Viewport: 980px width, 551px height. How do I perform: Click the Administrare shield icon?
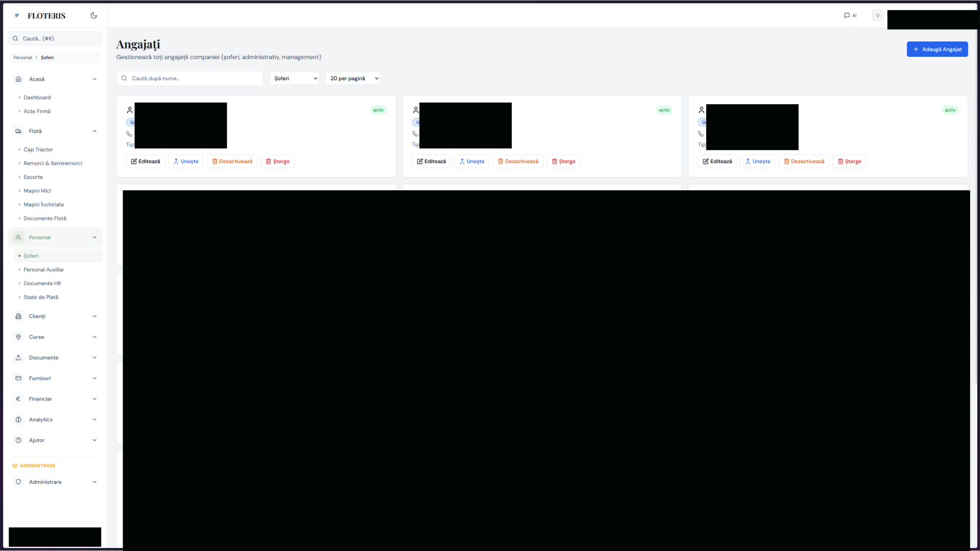(18, 482)
